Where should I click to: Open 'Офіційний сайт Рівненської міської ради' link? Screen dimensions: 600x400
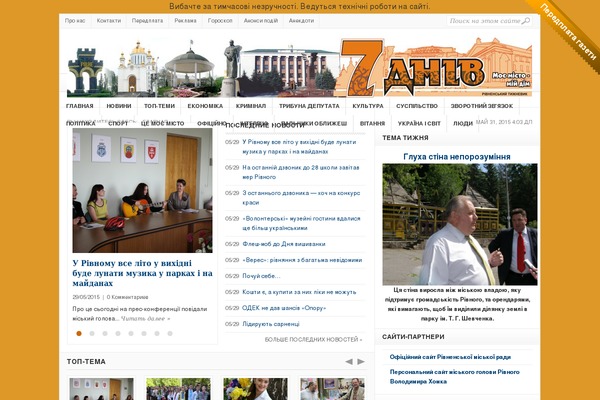coord(450,357)
